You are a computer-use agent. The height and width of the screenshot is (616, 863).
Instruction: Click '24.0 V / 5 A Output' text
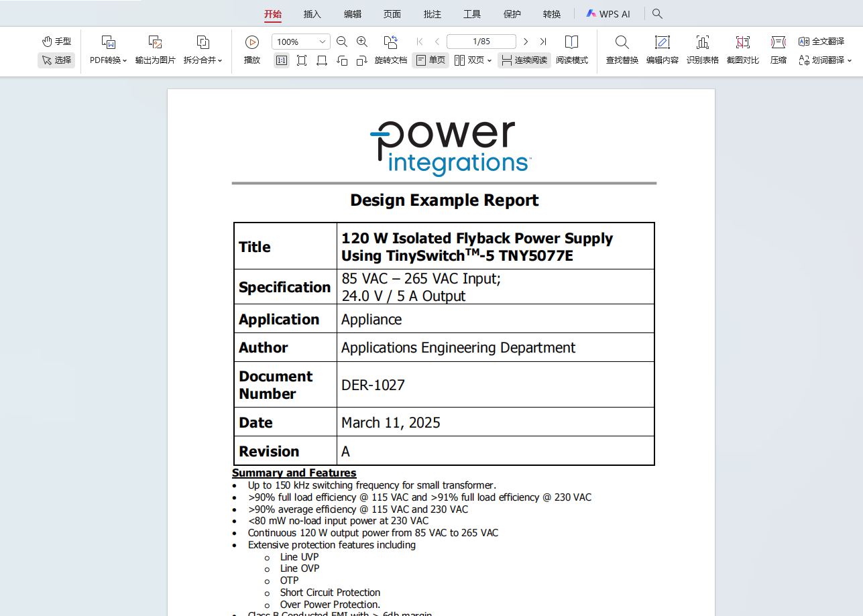coord(404,296)
